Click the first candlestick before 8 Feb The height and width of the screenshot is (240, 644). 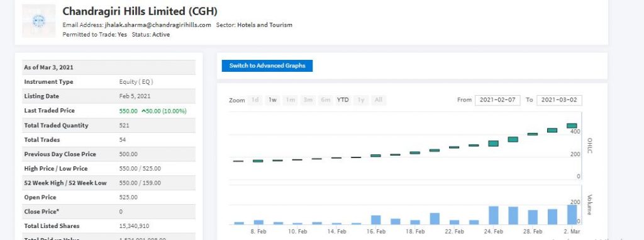pos(238,161)
